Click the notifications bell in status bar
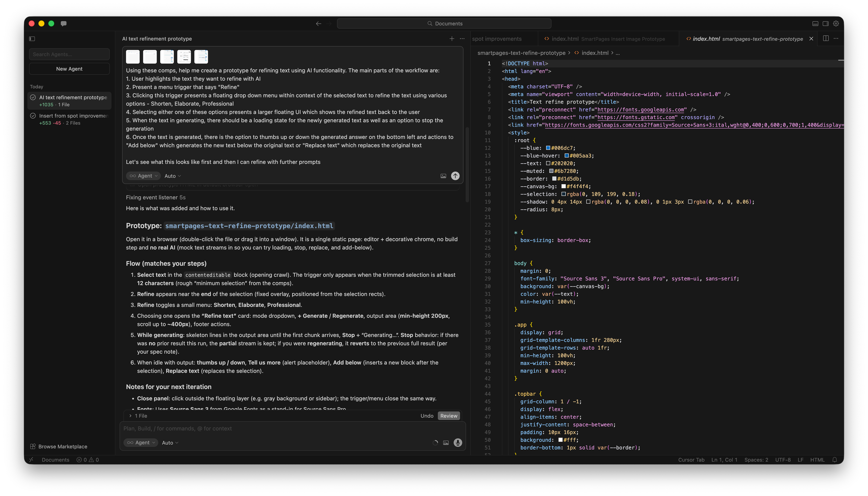 pyautogui.click(x=835, y=460)
